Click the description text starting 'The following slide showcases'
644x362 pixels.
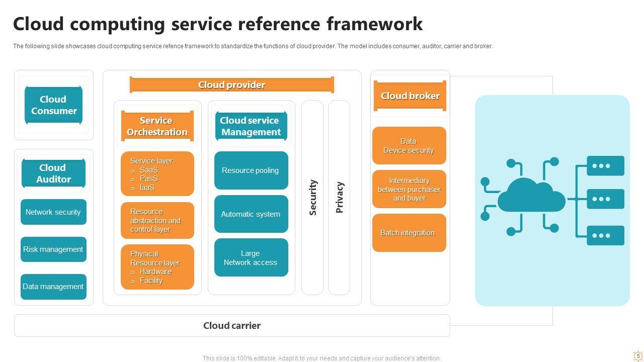click(x=253, y=46)
